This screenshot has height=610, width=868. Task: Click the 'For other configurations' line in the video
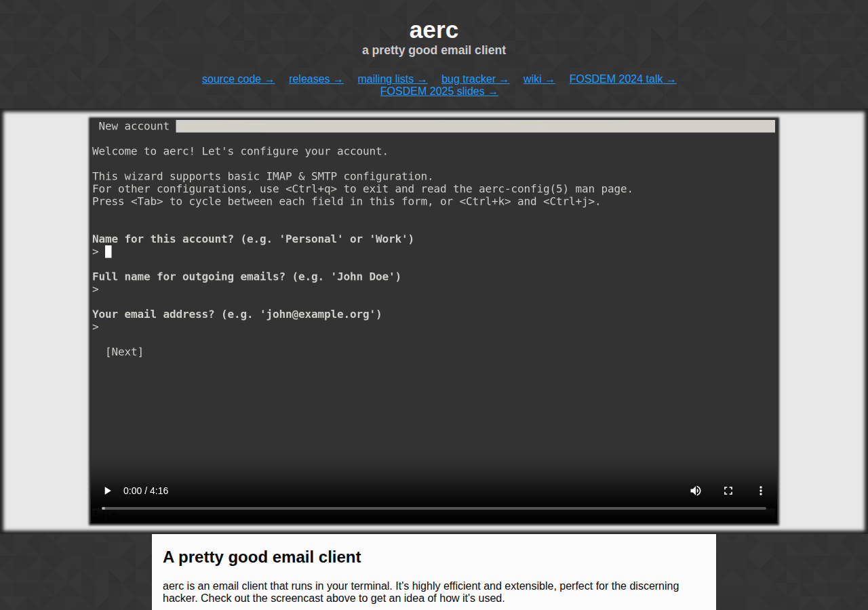click(363, 189)
